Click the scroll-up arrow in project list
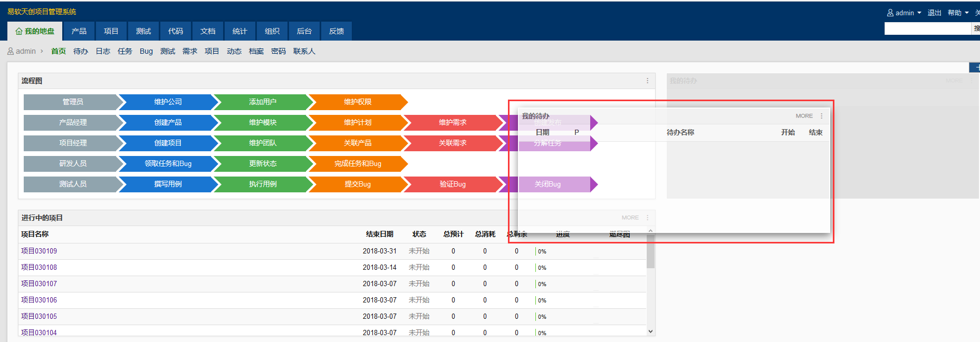This screenshot has height=342, width=980. 650,231
